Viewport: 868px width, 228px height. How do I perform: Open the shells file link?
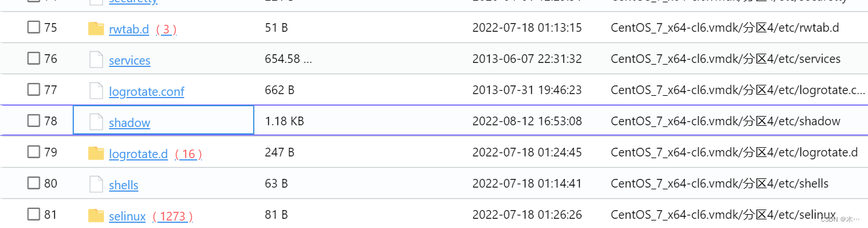click(123, 185)
